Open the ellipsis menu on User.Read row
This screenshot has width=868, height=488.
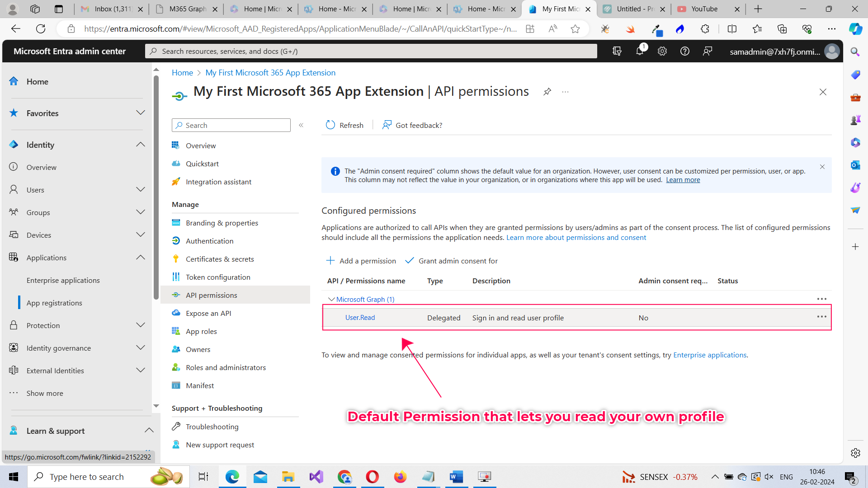click(821, 317)
